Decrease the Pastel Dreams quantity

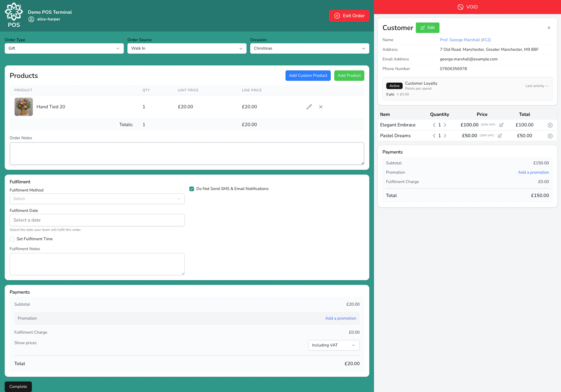pyautogui.click(x=434, y=136)
